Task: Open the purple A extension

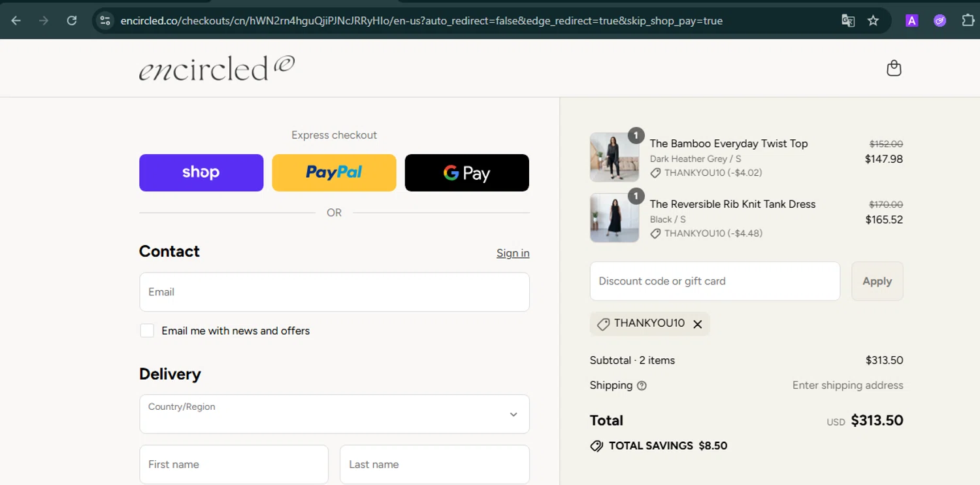Action: pyautogui.click(x=911, y=21)
